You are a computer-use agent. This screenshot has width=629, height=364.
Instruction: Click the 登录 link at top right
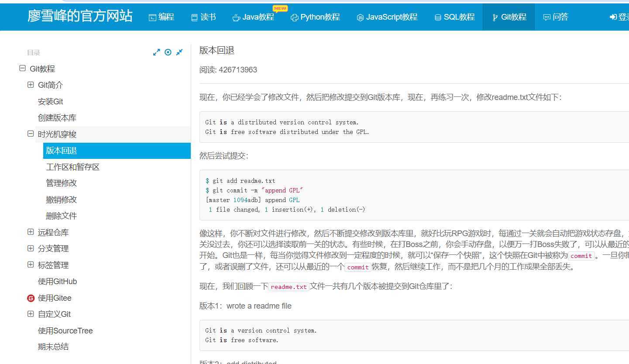(x=619, y=17)
